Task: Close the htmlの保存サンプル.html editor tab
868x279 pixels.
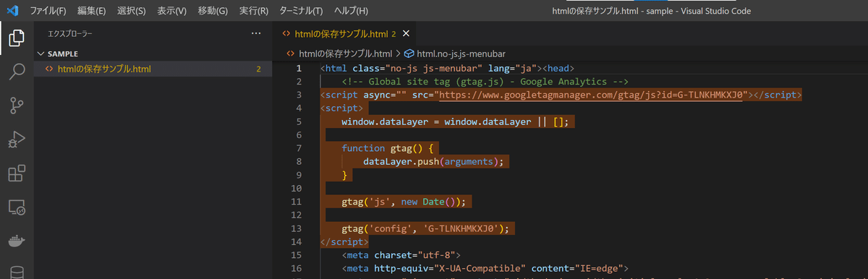Action: (405, 33)
